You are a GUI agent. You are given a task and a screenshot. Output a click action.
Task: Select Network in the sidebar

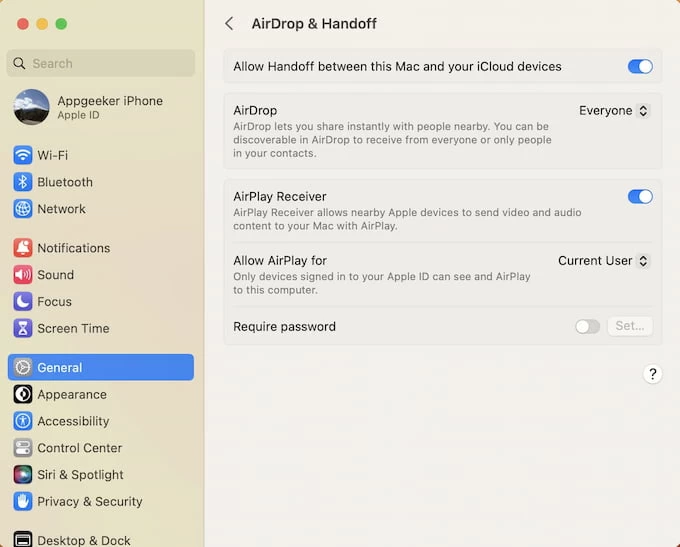61,209
